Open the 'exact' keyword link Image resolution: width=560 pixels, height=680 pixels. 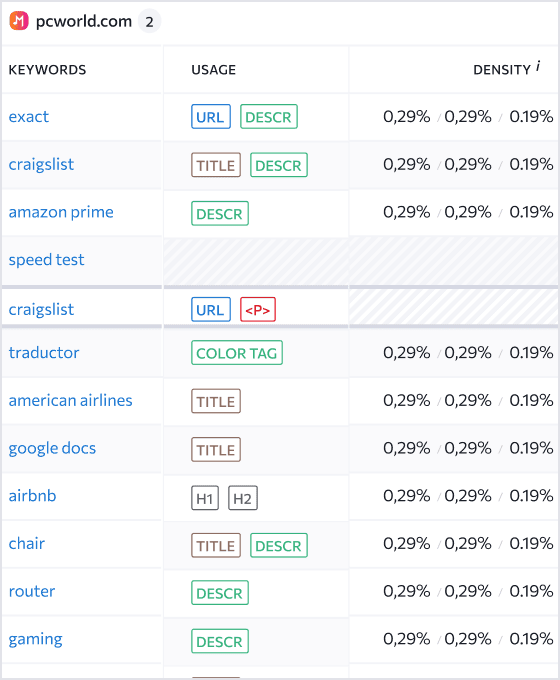click(x=29, y=117)
